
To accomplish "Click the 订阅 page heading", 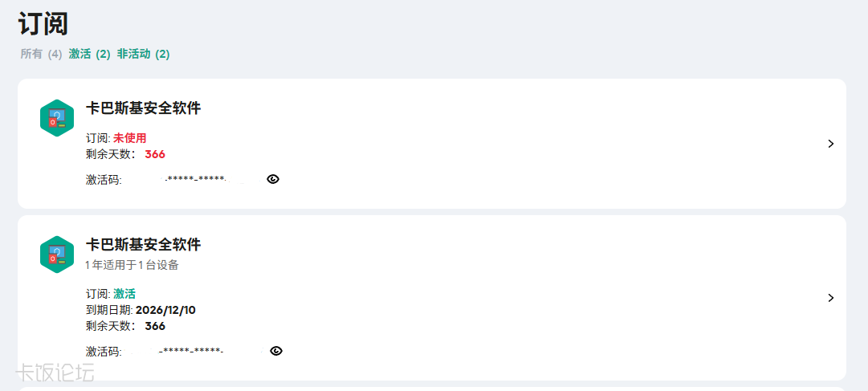I will click(x=43, y=24).
